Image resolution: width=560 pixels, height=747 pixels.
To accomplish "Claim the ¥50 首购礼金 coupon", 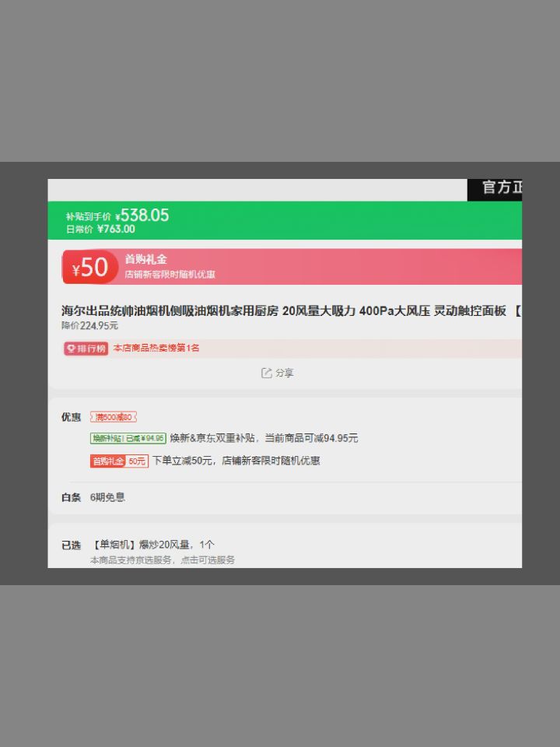I will pos(292,267).
